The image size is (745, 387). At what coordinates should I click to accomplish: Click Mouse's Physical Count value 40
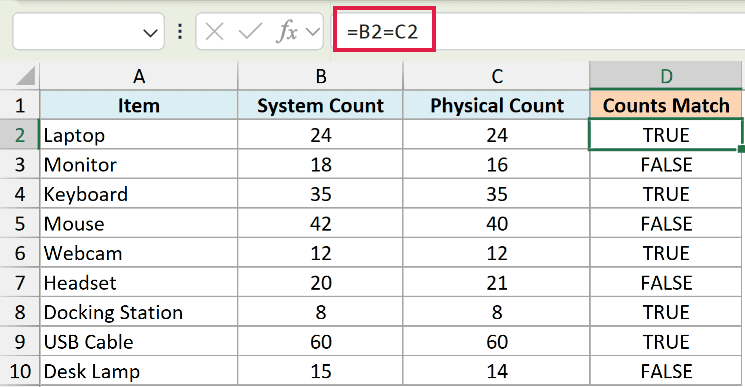pyautogui.click(x=497, y=223)
